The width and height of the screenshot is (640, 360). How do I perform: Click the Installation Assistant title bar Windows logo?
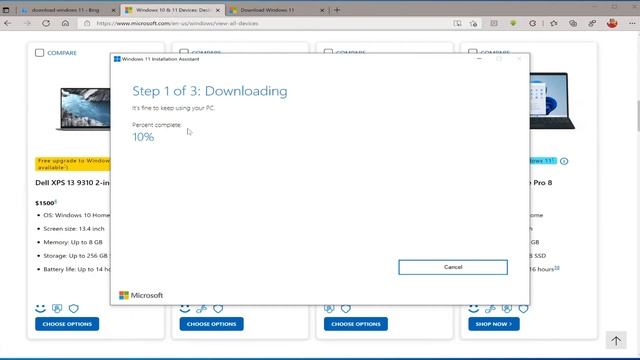pos(117,59)
